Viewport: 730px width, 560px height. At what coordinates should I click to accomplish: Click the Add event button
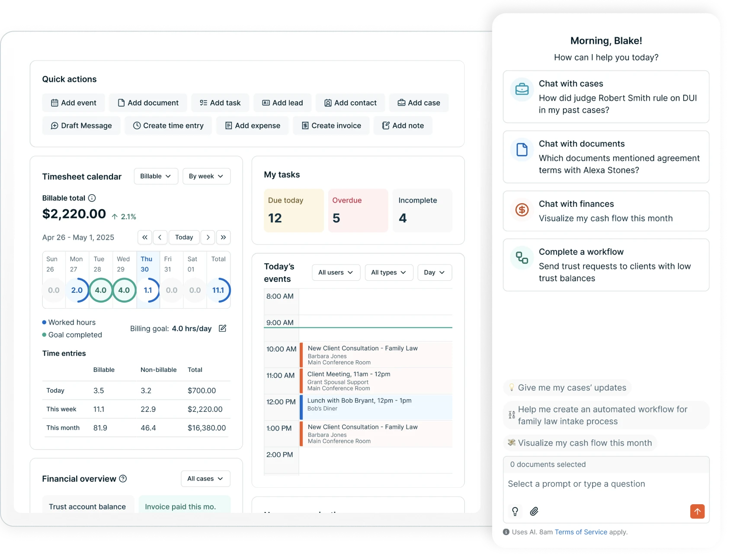pos(74,103)
